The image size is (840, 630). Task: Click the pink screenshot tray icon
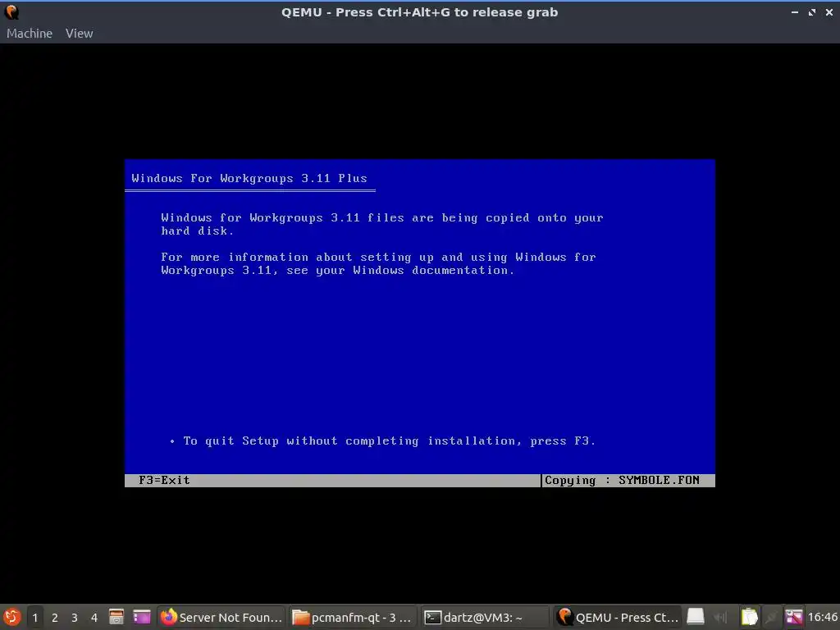tap(794, 617)
